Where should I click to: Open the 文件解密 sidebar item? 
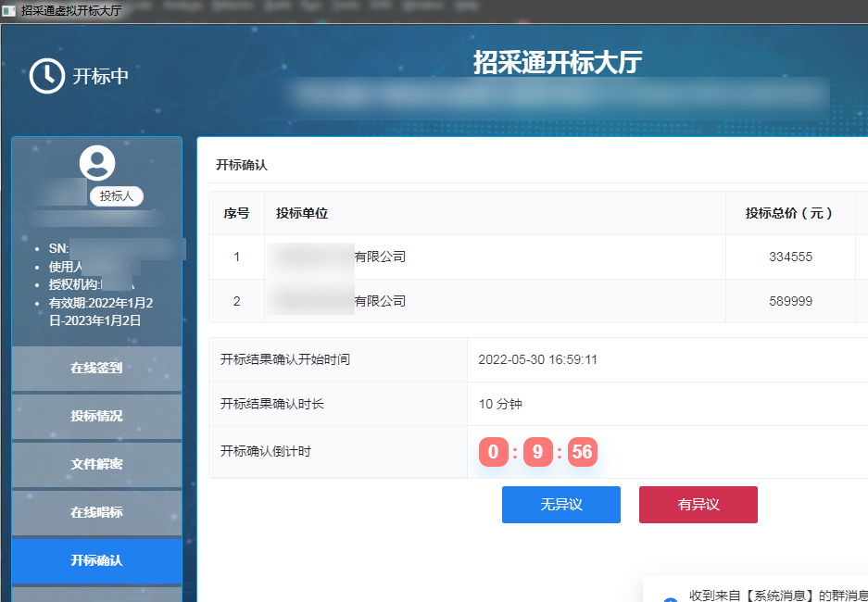(x=96, y=464)
